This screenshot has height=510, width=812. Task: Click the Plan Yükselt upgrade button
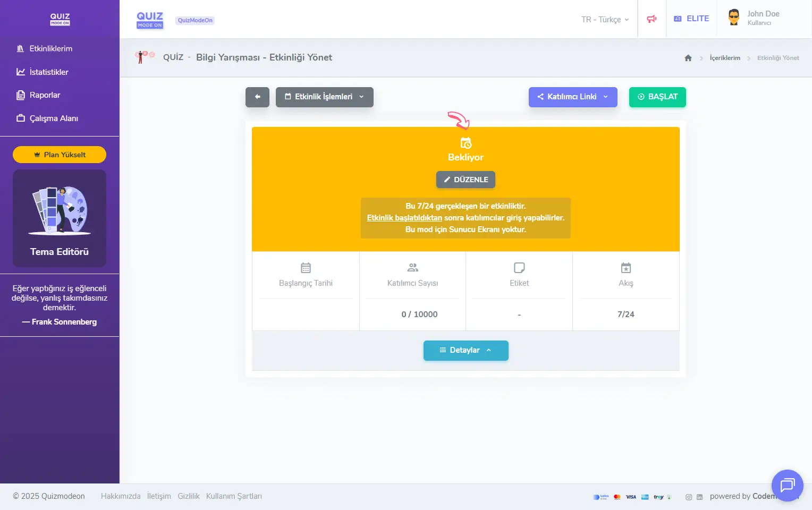60,155
